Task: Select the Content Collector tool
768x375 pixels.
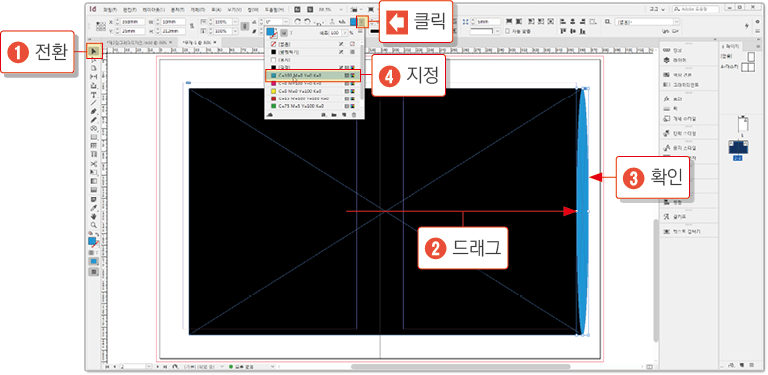Action: pos(94,86)
